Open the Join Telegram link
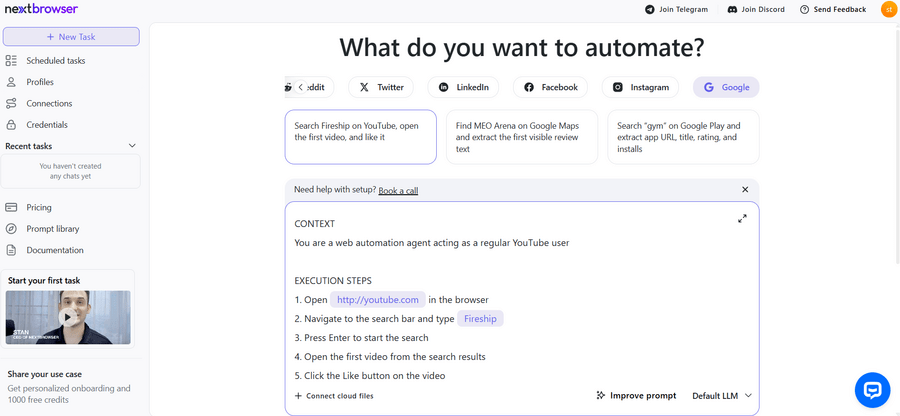900x416 pixels. (x=676, y=10)
